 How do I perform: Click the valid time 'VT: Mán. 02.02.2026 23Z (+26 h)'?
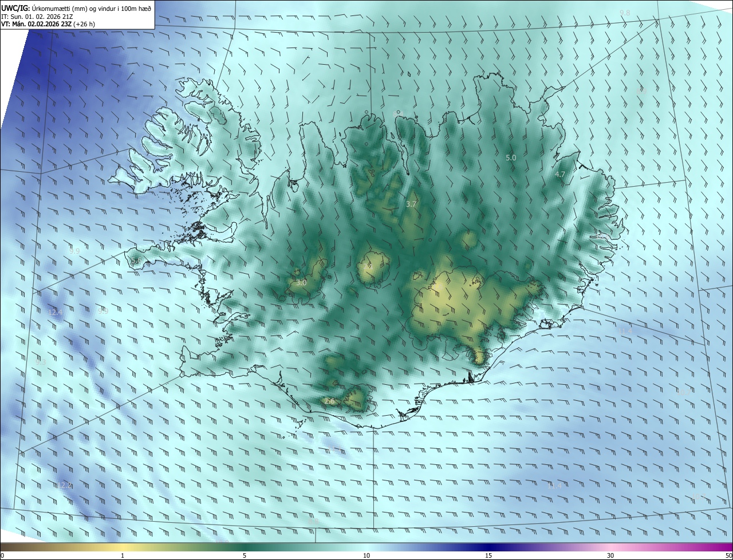point(49,25)
